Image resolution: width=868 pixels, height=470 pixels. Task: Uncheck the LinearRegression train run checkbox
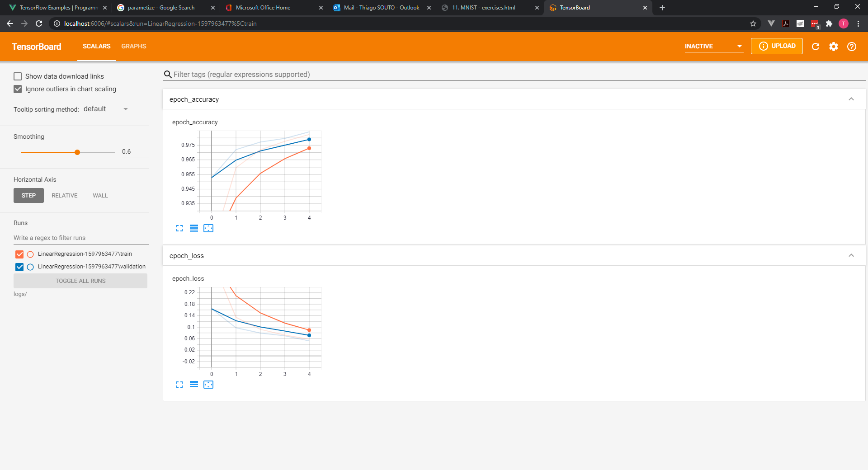19,254
